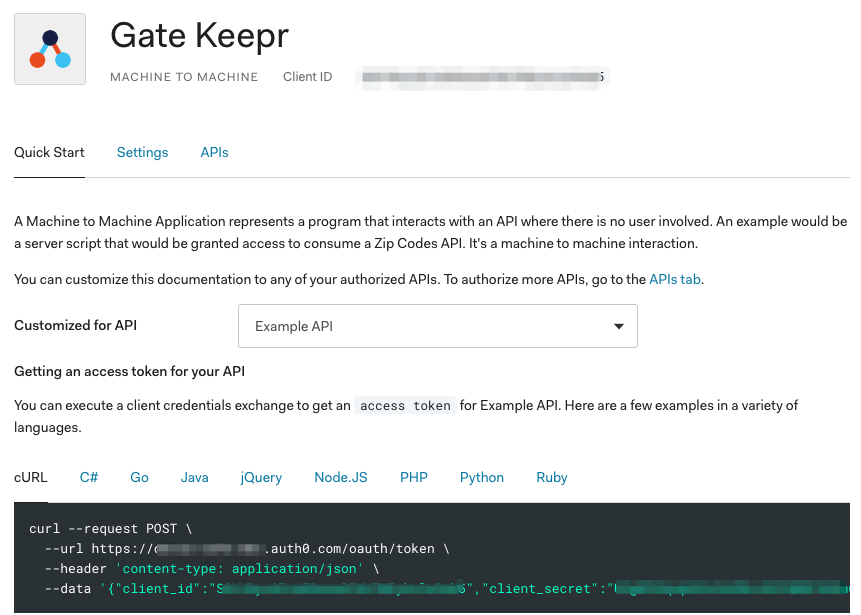Open the Customized for API dropdown
861x615 pixels.
point(438,326)
